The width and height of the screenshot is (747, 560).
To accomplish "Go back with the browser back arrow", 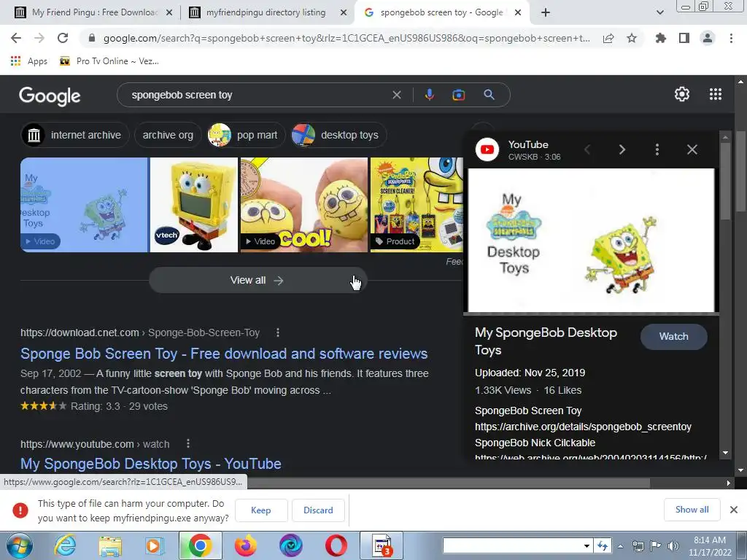I will pyautogui.click(x=16, y=38).
